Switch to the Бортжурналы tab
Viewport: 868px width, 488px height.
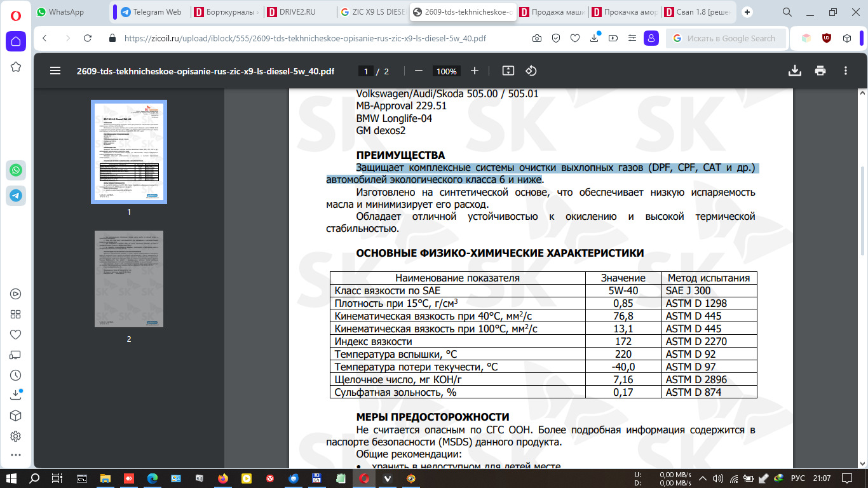click(x=226, y=11)
